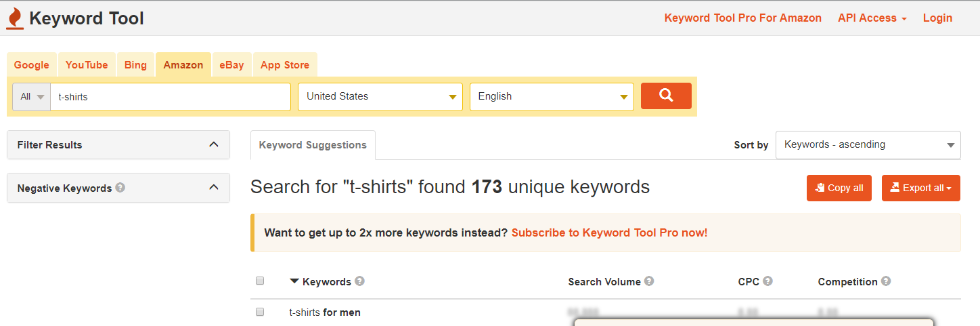Select the Keyword Suggestions tab
This screenshot has height=326, width=980.
[313, 145]
